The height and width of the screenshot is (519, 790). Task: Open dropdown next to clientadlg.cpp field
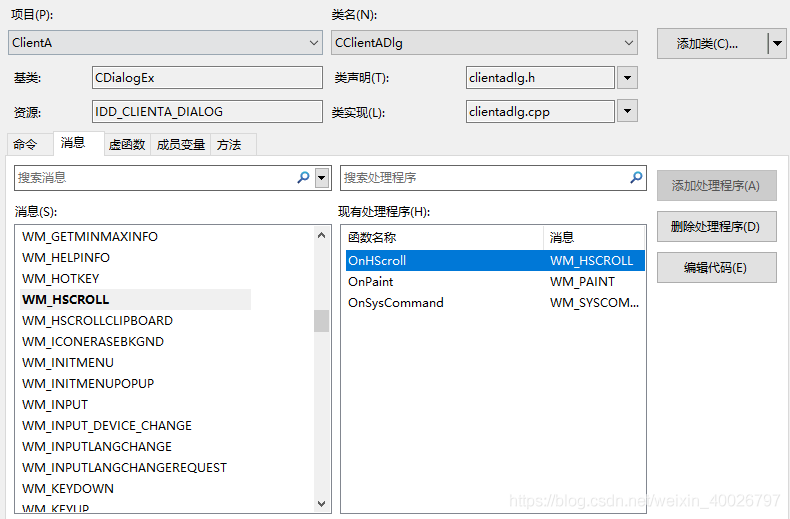627,111
